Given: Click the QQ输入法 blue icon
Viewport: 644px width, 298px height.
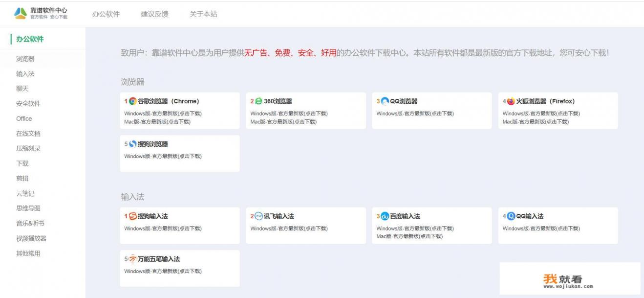Looking at the screenshot, I should [x=511, y=216].
